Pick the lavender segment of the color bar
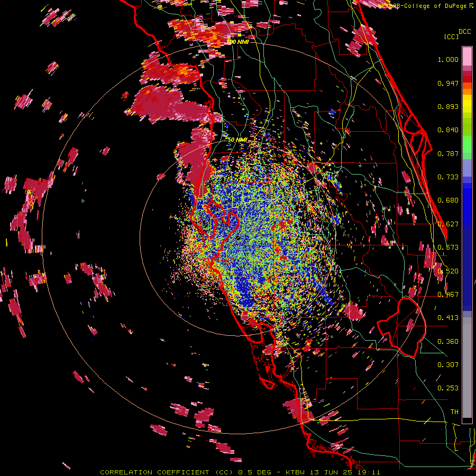 tap(467, 168)
